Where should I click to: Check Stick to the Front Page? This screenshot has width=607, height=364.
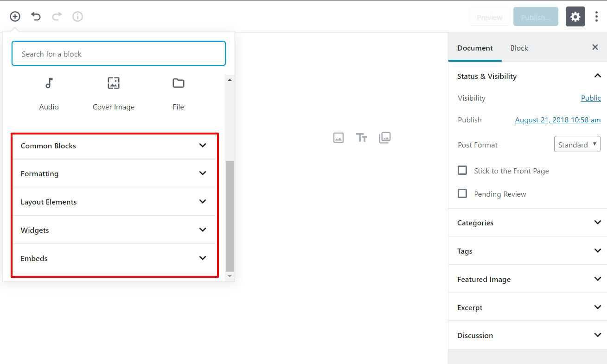pyautogui.click(x=462, y=170)
